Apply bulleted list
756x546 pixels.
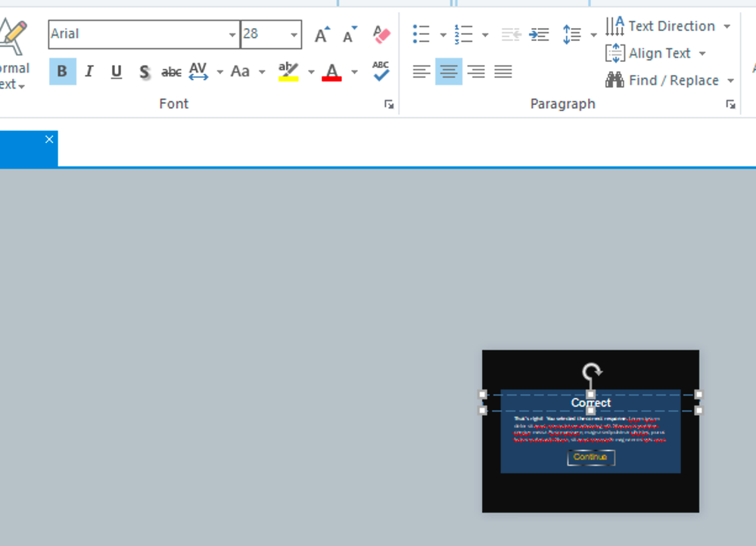coord(422,35)
